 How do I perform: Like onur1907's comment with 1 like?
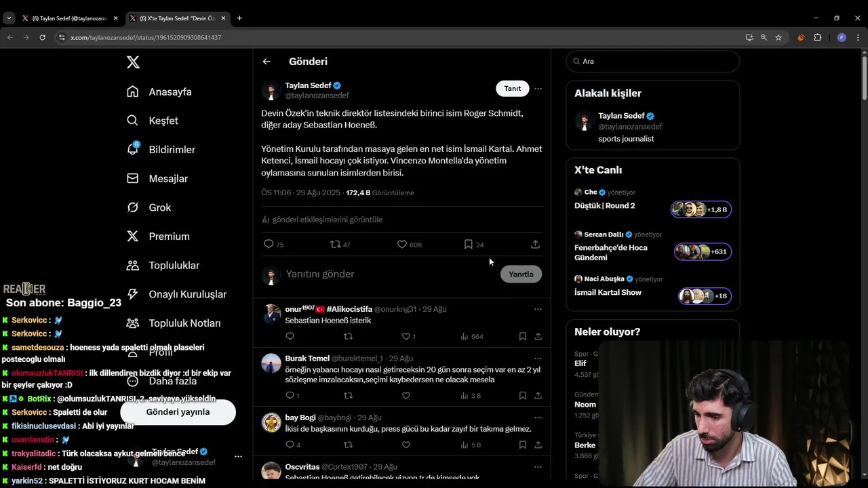click(x=408, y=336)
